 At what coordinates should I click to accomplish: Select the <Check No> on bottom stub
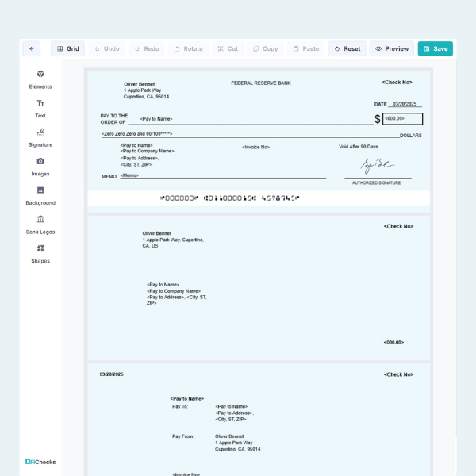click(x=398, y=374)
